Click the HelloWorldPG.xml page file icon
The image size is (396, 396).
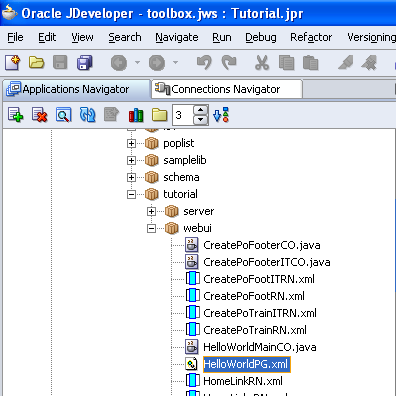pyautogui.click(x=192, y=364)
